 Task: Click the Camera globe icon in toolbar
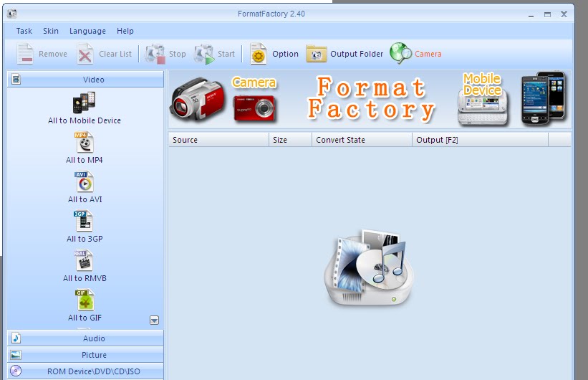point(400,53)
